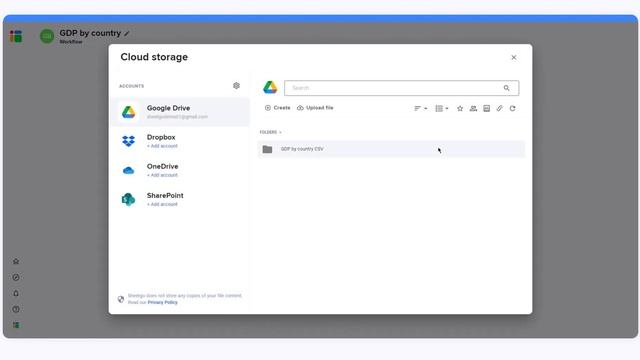The height and width of the screenshot is (360, 640).
Task: Open the sort order dropdown
Action: [420, 109]
